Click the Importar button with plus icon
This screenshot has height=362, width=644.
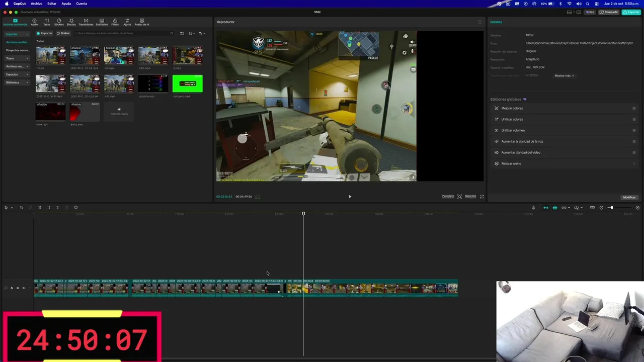pyautogui.click(x=45, y=33)
